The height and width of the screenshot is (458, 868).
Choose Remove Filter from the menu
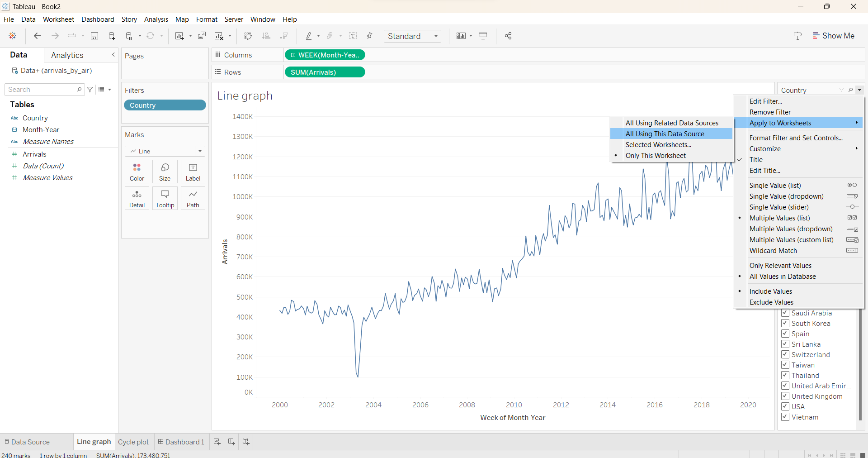tap(770, 112)
